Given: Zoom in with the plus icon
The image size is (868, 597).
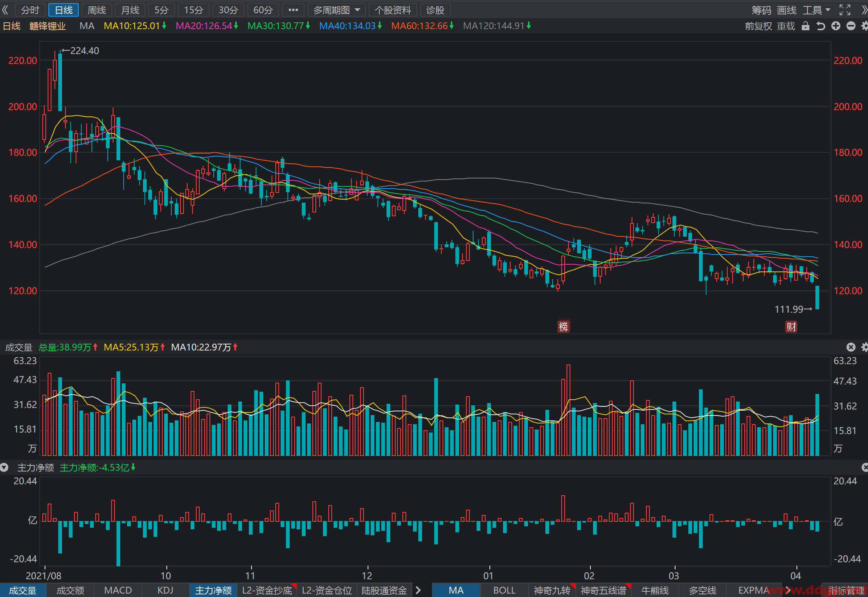Looking at the screenshot, I should click(x=836, y=26).
